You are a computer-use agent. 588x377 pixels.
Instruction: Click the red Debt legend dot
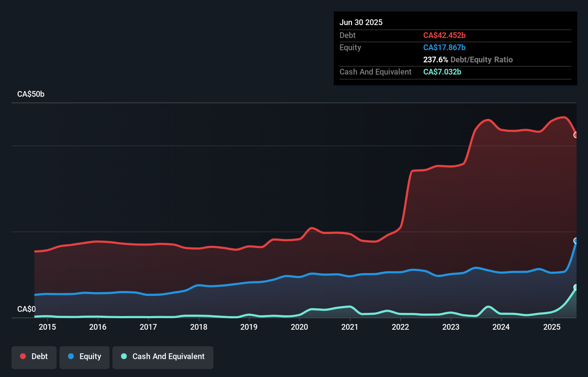(x=23, y=356)
